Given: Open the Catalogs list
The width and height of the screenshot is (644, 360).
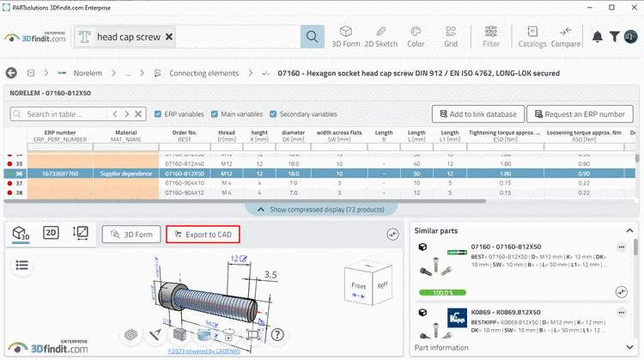Looking at the screenshot, I should click(532, 37).
